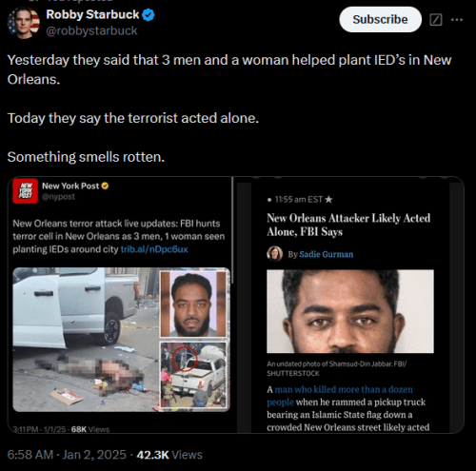Screen dimensions: 476x471
Task: Open the Shamsud-Din Jabbar mugshot image
Action: click(350, 311)
